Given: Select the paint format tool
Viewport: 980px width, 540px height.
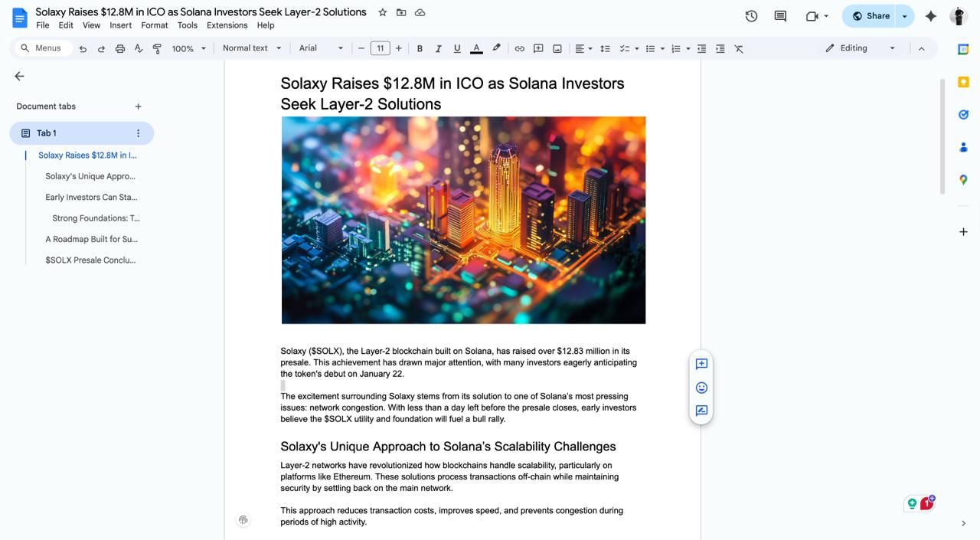Looking at the screenshot, I should (x=157, y=48).
